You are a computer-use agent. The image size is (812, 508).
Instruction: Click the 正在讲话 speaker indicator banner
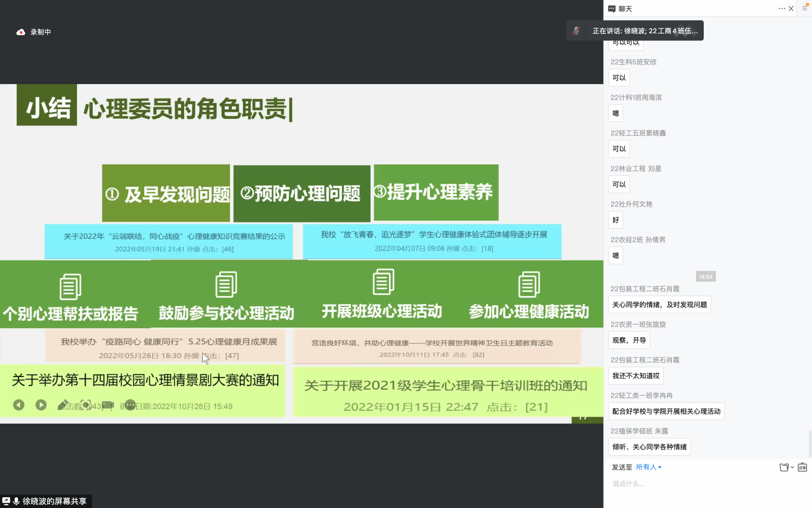point(645,31)
